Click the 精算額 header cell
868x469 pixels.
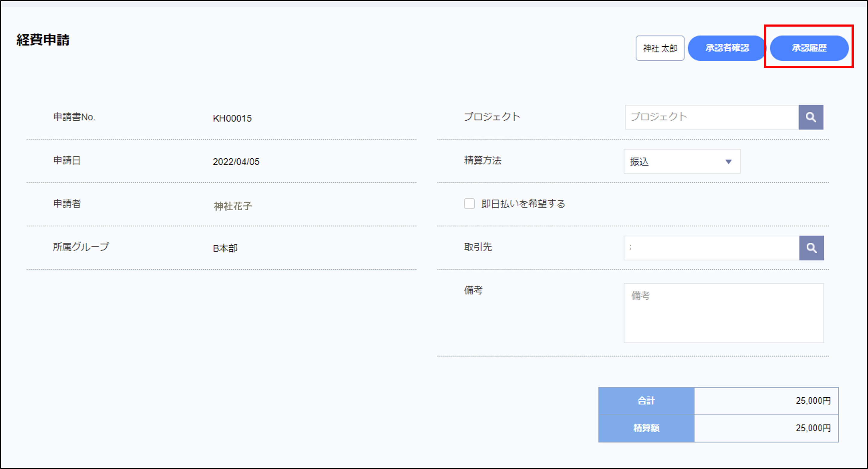[646, 428]
